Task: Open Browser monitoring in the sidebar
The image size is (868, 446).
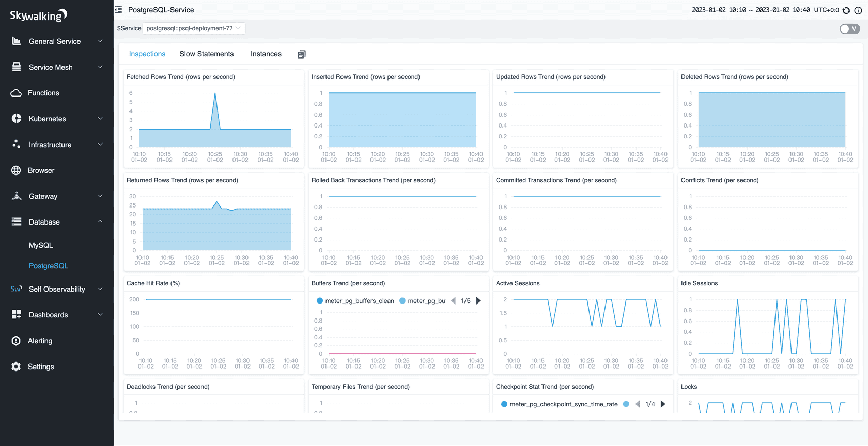Action: click(41, 170)
